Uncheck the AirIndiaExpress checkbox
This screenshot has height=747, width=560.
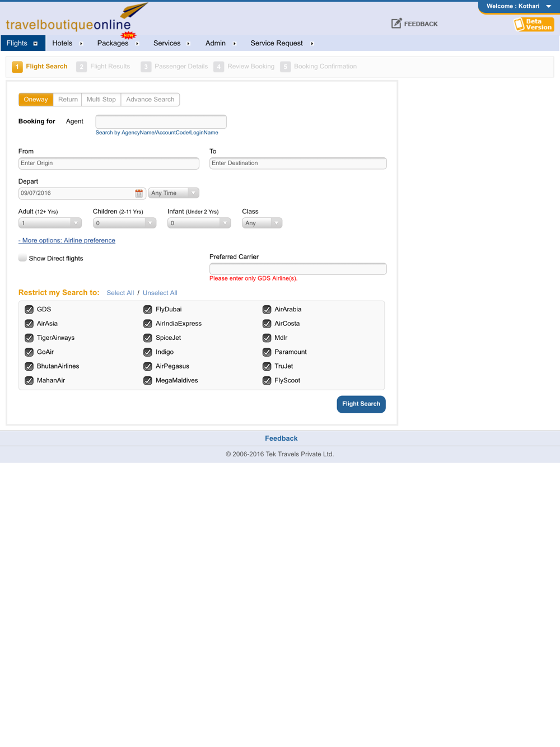point(148,324)
